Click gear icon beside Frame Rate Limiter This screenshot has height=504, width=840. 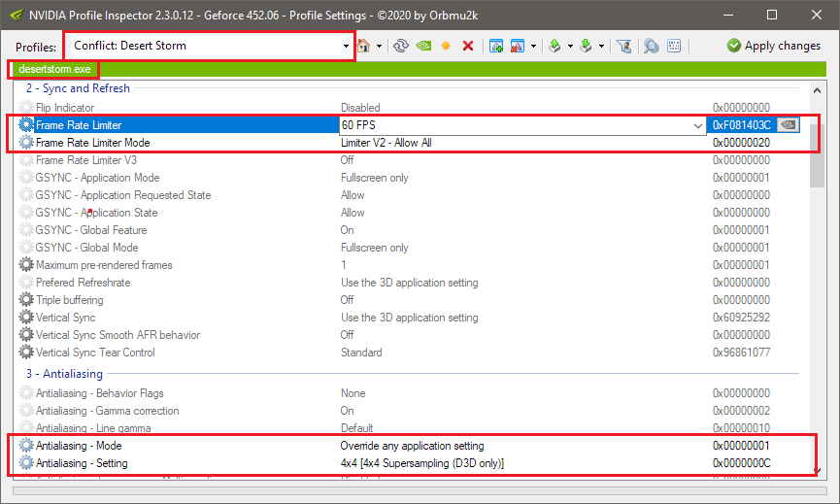25,125
